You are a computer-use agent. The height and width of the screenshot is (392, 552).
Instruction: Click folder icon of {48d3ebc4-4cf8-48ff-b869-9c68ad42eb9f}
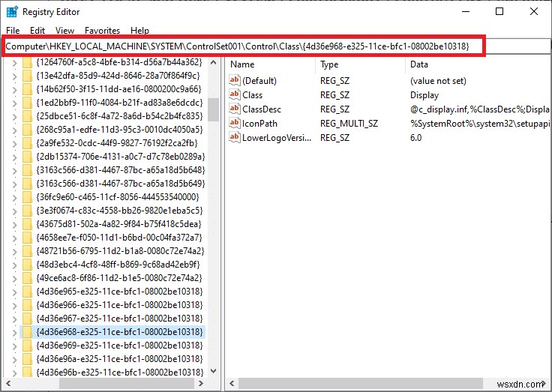pyautogui.click(x=27, y=265)
